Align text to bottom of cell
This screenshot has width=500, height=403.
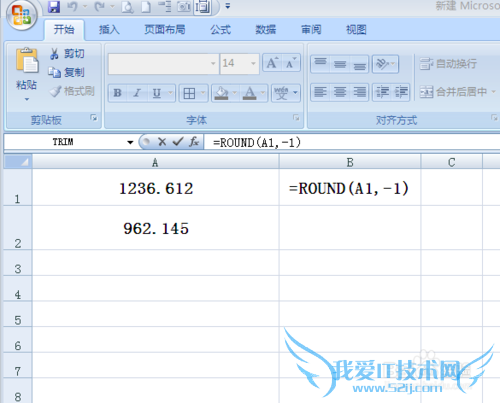click(x=360, y=64)
